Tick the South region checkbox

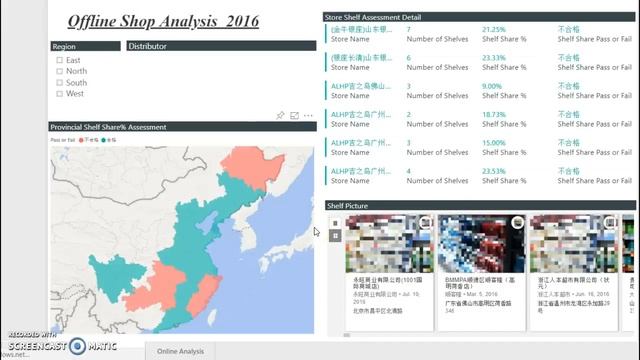(x=60, y=82)
